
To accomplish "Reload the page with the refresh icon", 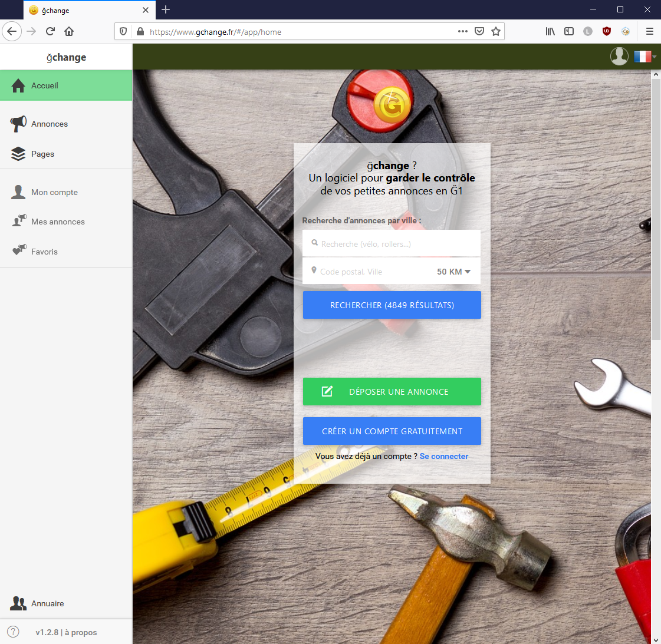I will tap(51, 31).
